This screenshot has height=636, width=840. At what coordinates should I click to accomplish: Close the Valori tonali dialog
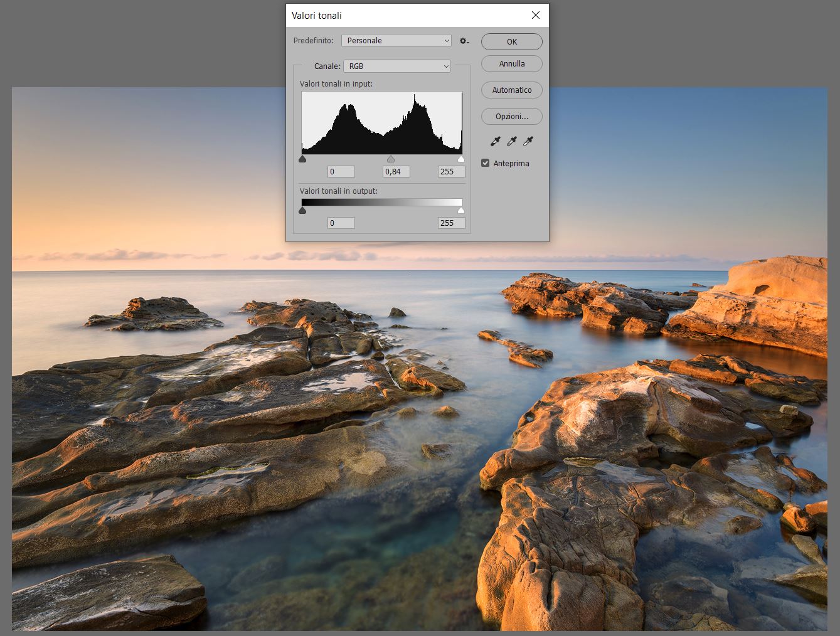coord(535,15)
